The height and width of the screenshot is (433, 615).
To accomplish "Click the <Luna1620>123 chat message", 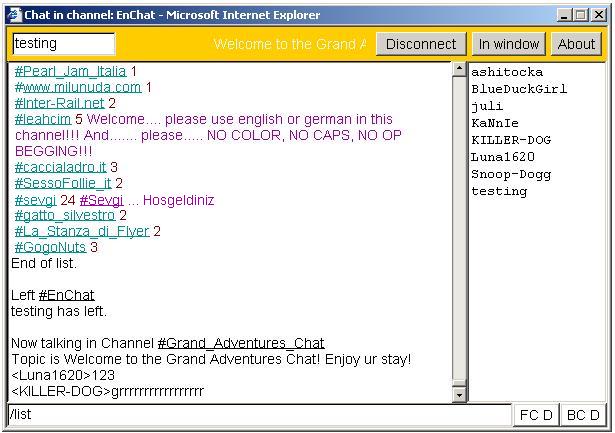I will pyautogui.click(x=63, y=375).
